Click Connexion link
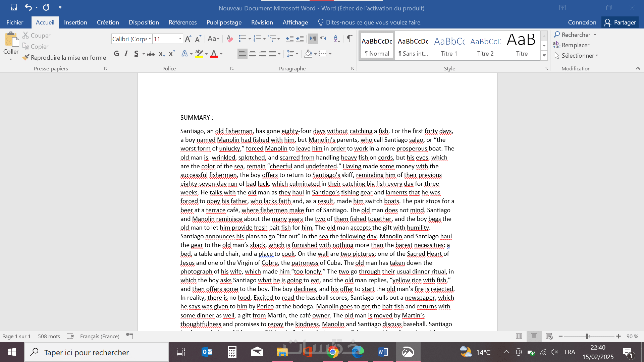The height and width of the screenshot is (362, 644). pos(582,22)
